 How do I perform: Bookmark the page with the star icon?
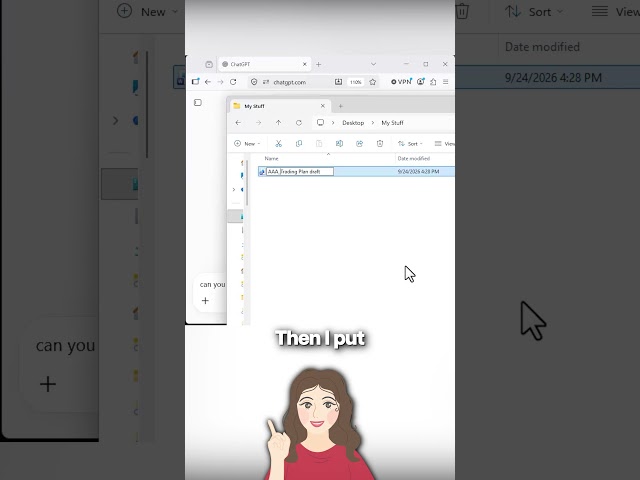click(x=372, y=82)
